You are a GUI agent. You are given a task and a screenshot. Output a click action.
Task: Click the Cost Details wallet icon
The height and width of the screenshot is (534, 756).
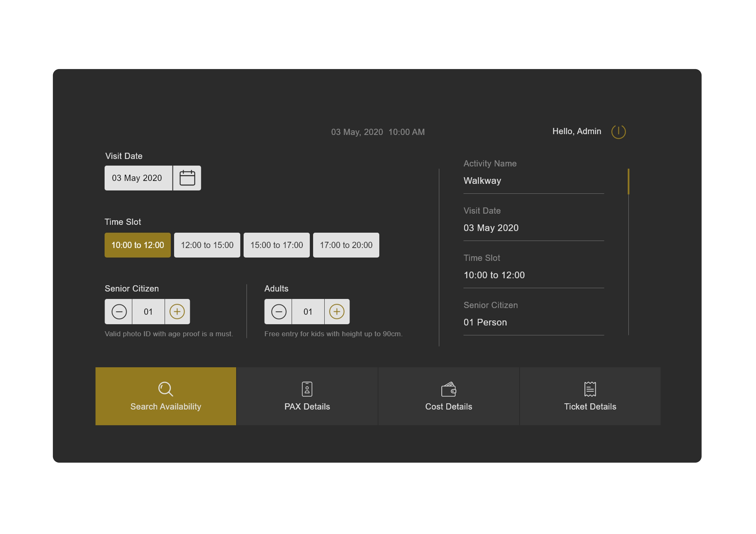[x=448, y=389]
